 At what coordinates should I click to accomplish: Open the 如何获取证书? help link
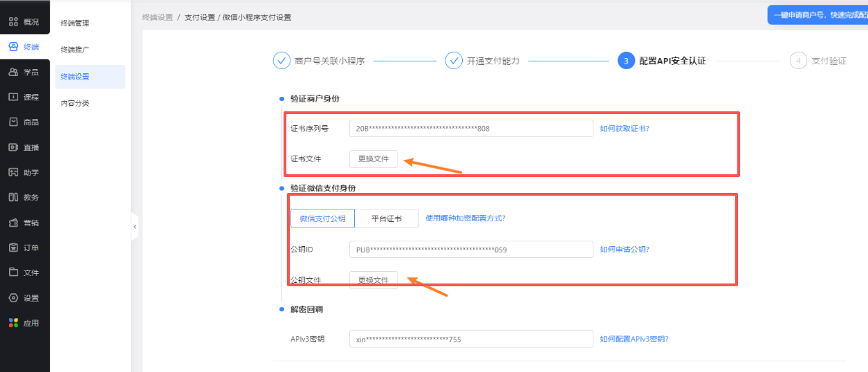pyautogui.click(x=624, y=129)
